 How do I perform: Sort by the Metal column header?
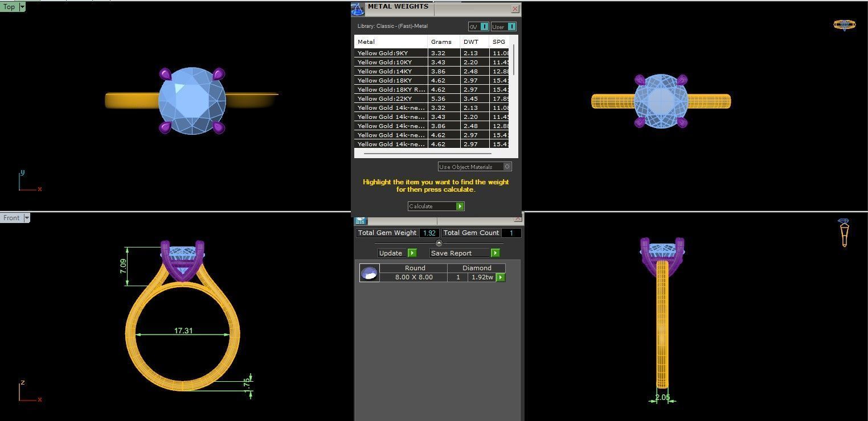[391, 42]
